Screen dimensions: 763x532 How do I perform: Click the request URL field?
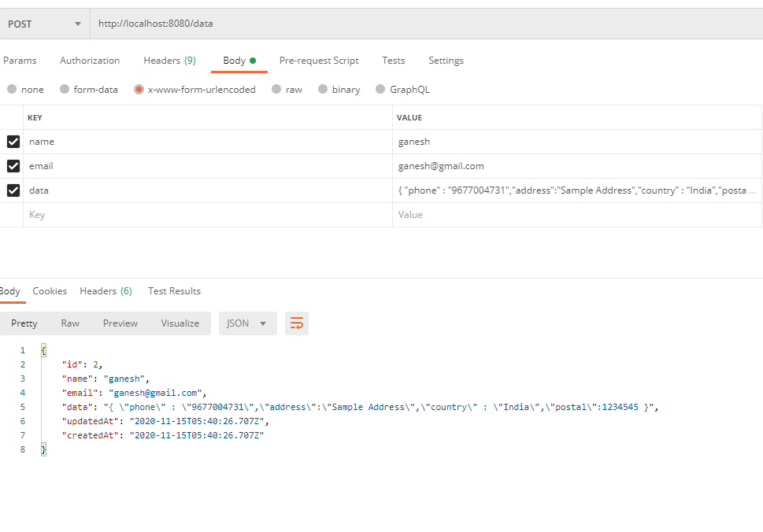coord(425,24)
